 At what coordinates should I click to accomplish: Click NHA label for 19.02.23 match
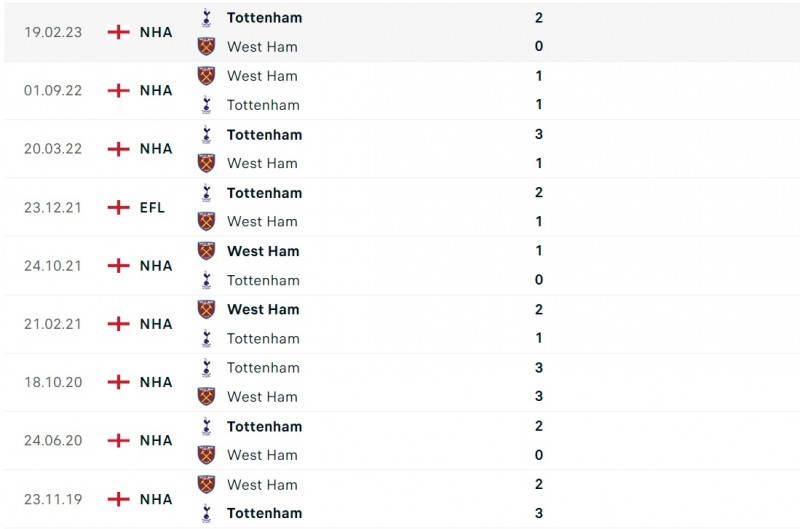pyautogui.click(x=156, y=32)
